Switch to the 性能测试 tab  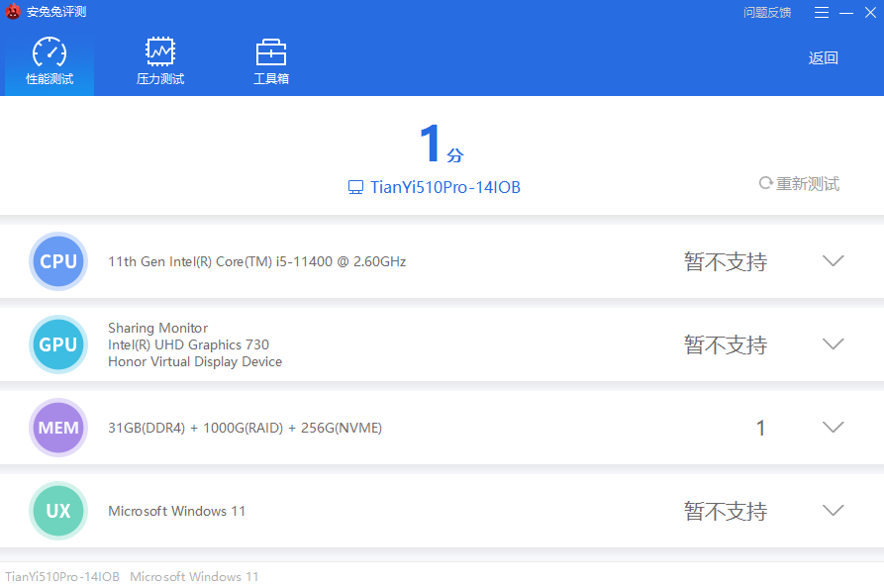pos(49,61)
